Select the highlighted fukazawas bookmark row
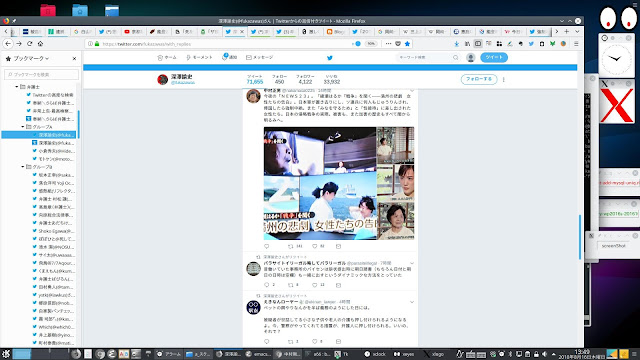This screenshot has height=360, width=640. coord(40,135)
